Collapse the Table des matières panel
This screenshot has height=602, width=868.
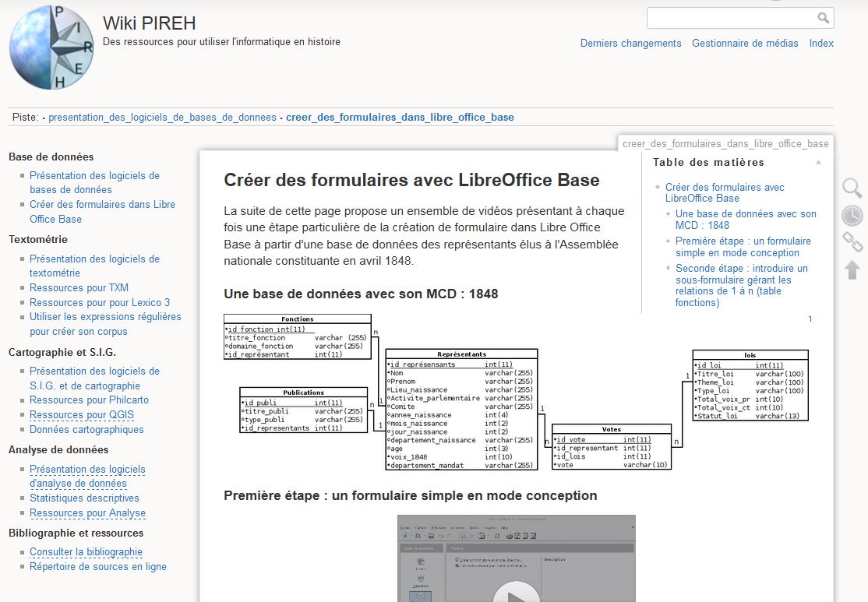click(x=818, y=162)
